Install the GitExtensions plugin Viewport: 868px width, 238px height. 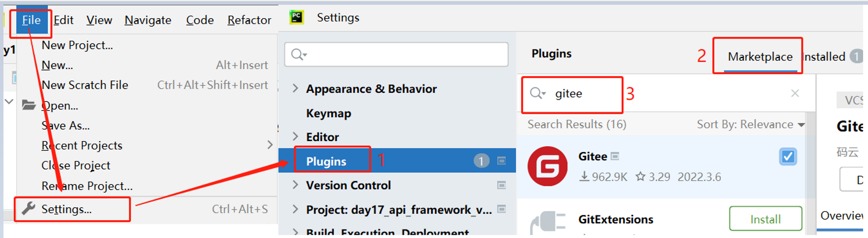point(765,219)
